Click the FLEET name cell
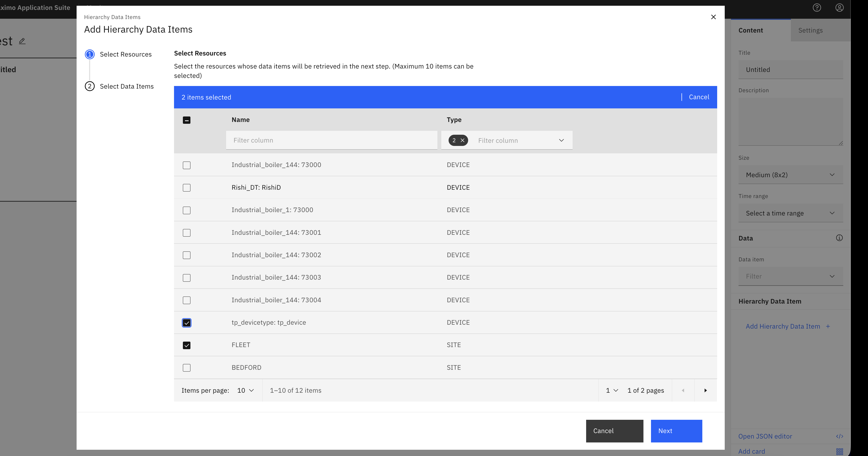The width and height of the screenshot is (868, 456). click(241, 345)
